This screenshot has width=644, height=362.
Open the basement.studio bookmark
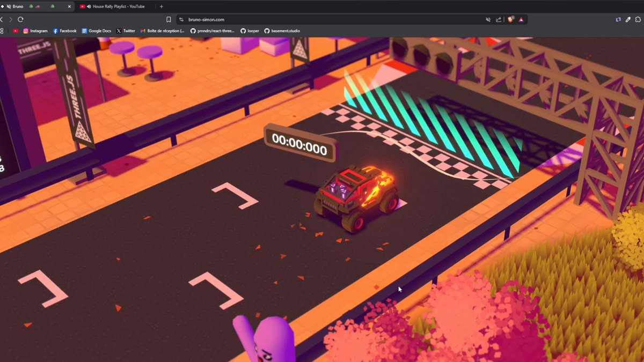(282, 31)
